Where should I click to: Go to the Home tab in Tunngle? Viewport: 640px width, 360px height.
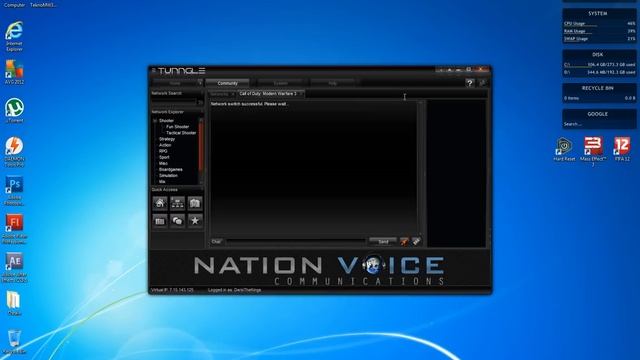(175, 83)
